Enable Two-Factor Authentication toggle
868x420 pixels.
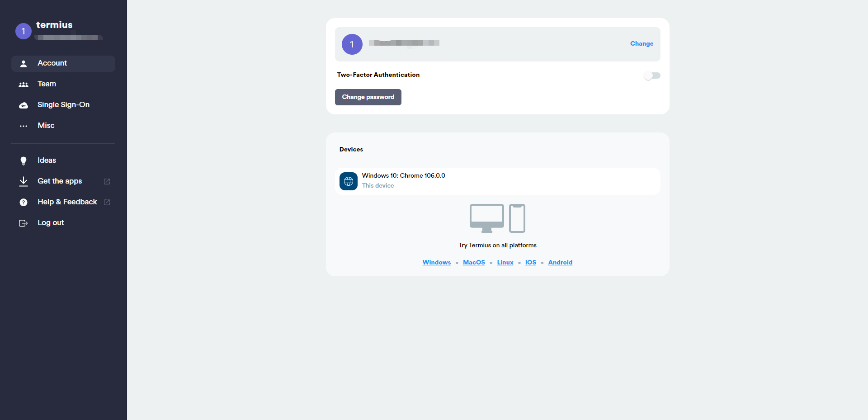click(652, 76)
